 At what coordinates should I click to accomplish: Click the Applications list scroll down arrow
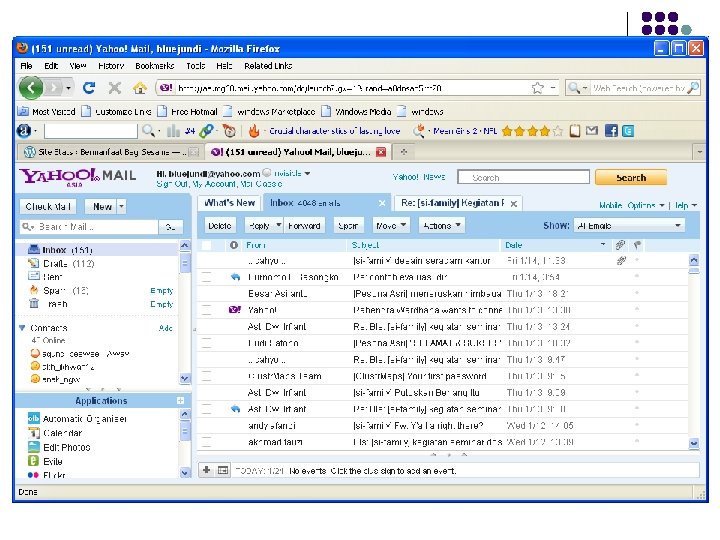point(185,472)
